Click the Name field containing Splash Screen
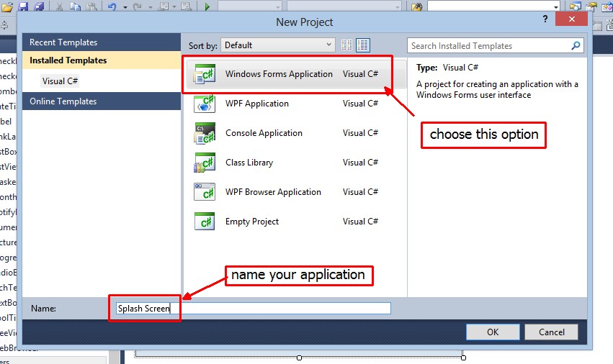Viewport: 613px width, 364px height. point(254,308)
